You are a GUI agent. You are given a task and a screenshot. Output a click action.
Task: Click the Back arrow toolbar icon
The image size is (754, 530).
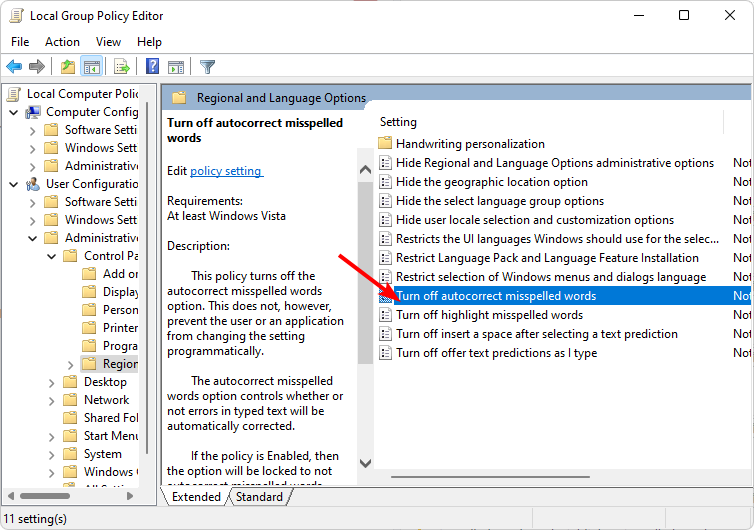coord(14,66)
